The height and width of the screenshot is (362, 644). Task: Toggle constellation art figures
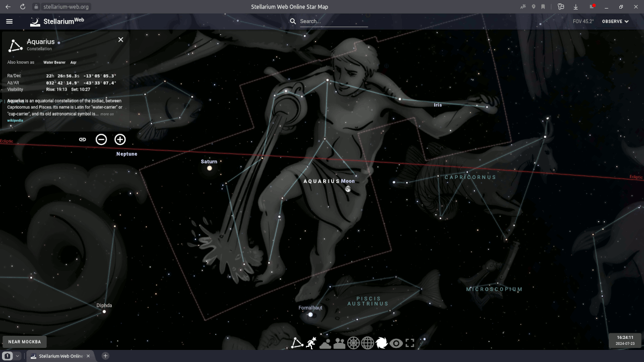(311, 343)
